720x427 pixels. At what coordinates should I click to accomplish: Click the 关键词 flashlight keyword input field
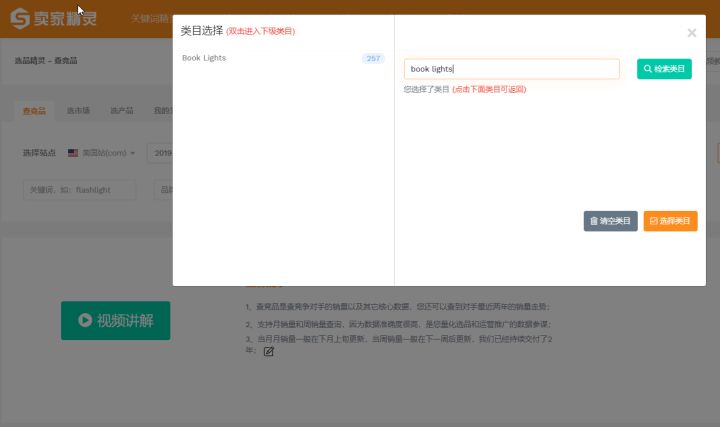point(80,189)
